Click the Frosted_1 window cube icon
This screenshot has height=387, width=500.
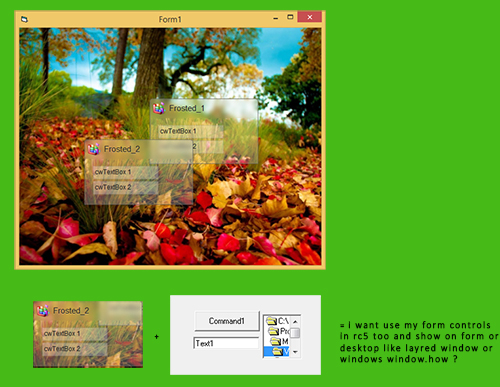[x=159, y=108]
